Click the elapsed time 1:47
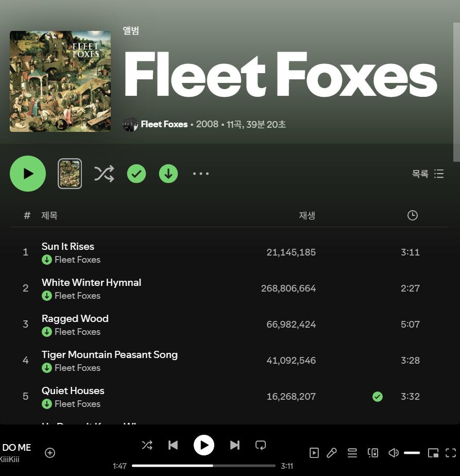This screenshot has height=476, width=460. pos(120,466)
